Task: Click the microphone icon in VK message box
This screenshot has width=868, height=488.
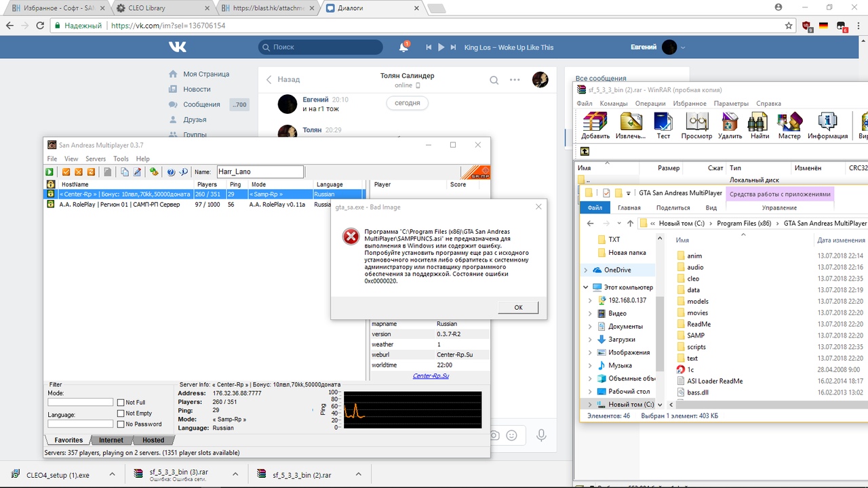Action: [x=541, y=435]
